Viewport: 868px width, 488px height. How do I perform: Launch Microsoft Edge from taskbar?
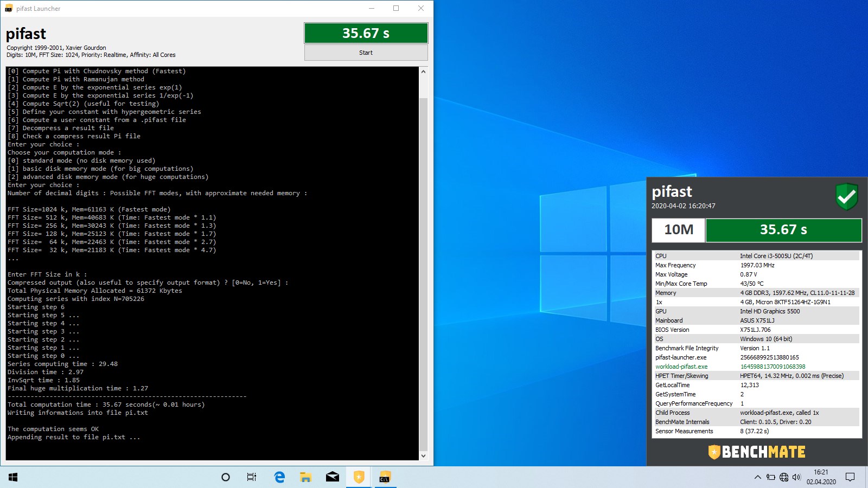coord(279,477)
